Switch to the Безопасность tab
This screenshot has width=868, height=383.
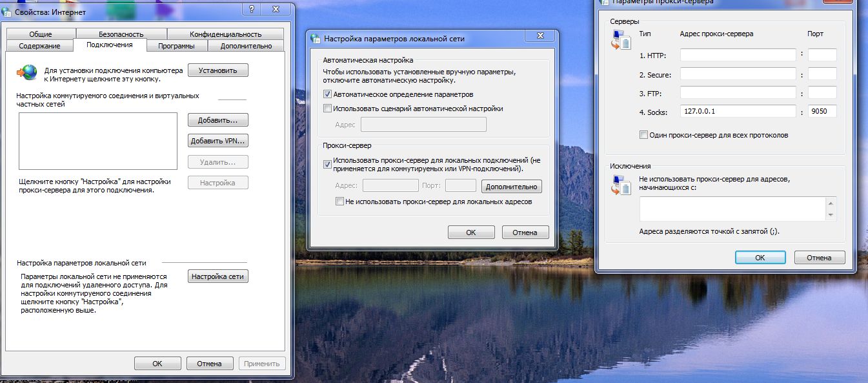tap(121, 34)
